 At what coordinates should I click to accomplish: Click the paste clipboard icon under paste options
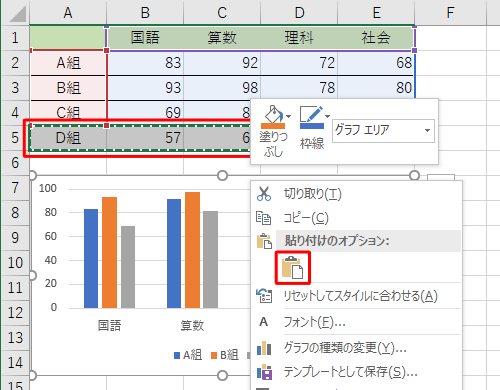point(292,268)
